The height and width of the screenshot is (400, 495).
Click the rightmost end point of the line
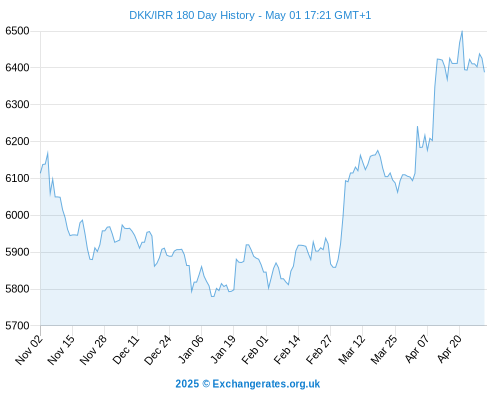(x=484, y=71)
